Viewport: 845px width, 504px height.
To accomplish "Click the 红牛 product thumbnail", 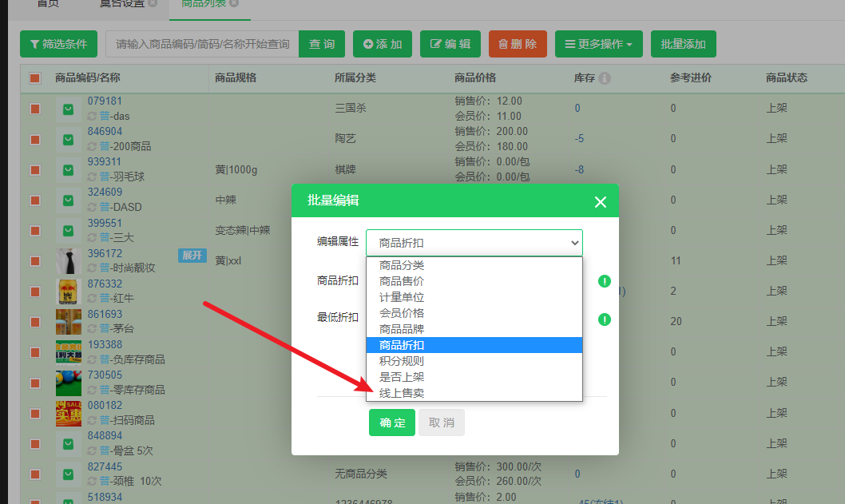I will pos(68,292).
